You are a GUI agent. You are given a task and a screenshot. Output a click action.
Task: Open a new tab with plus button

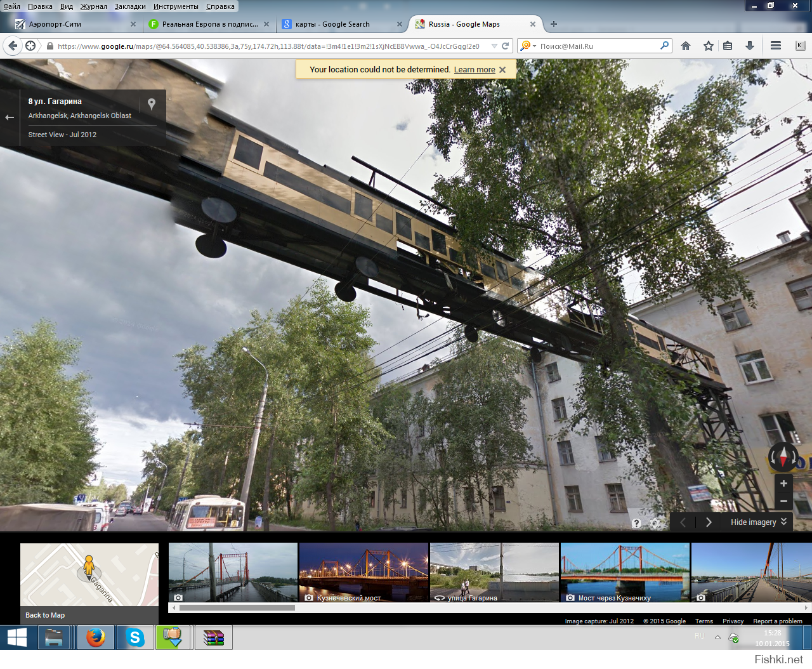tap(554, 24)
